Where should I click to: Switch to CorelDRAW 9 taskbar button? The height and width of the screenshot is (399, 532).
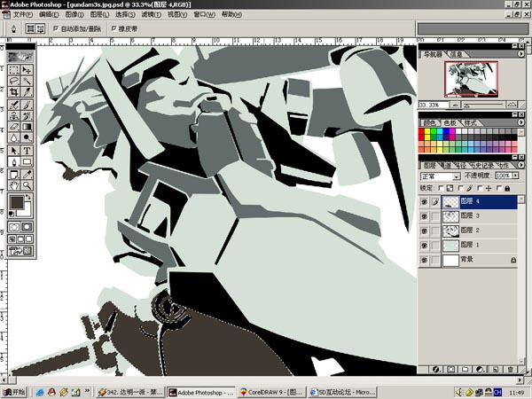pyautogui.click(x=270, y=392)
